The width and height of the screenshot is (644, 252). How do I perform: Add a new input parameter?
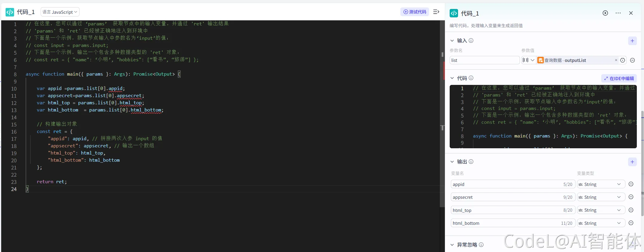(x=632, y=41)
